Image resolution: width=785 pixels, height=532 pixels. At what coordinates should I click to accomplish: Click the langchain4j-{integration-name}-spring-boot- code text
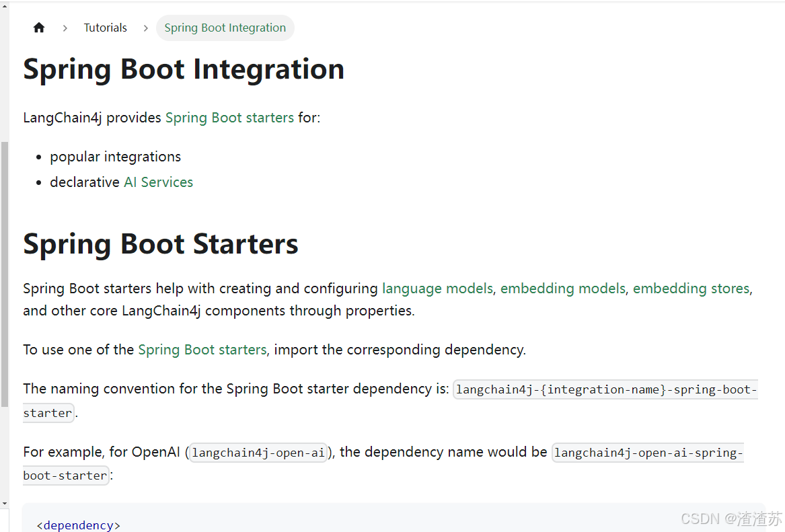point(606,390)
